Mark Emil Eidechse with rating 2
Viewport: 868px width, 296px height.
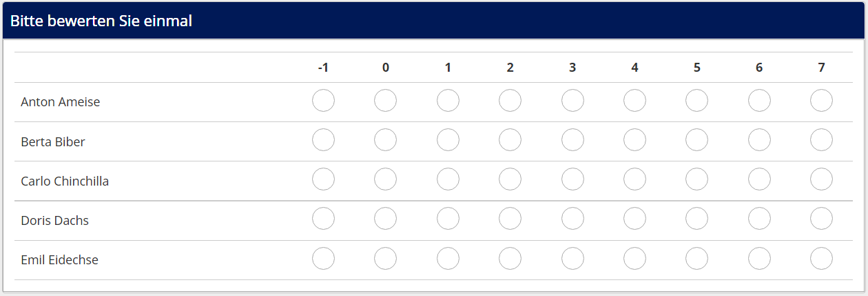coord(510,259)
